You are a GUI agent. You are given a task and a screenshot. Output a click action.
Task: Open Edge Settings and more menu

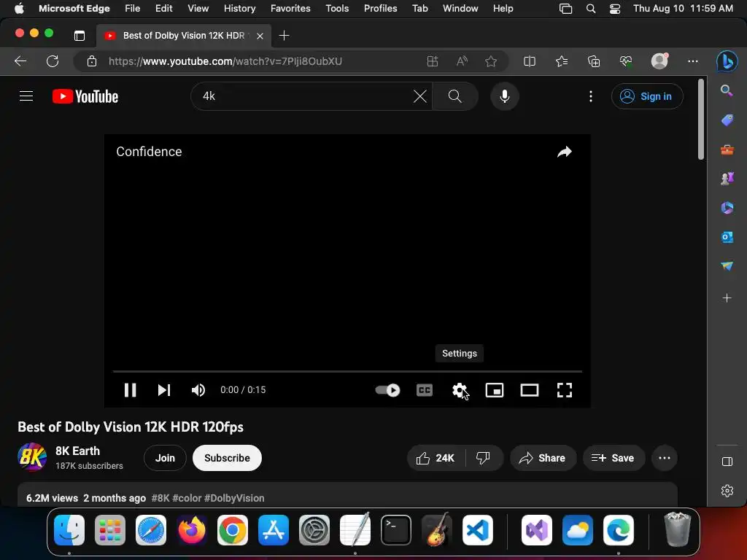693,61
